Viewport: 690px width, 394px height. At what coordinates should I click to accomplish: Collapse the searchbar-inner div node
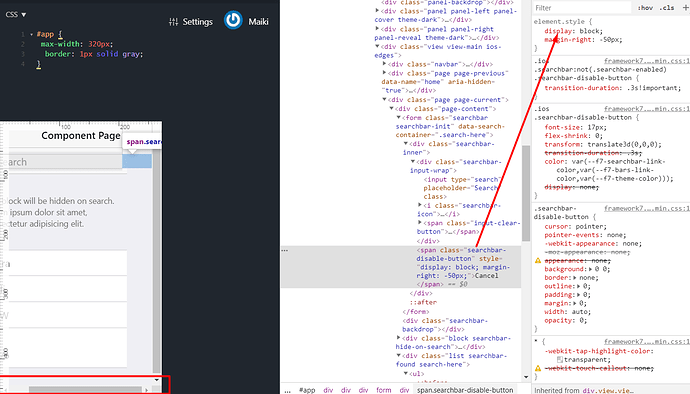[406, 144]
